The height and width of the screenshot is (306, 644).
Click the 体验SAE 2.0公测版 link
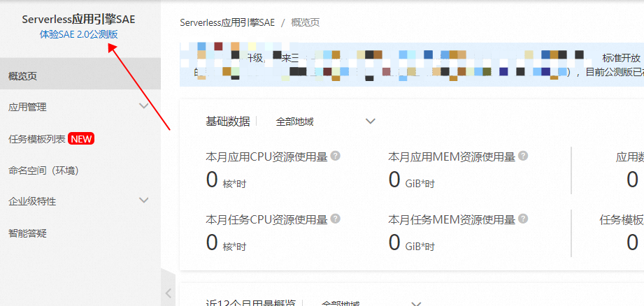click(79, 34)
